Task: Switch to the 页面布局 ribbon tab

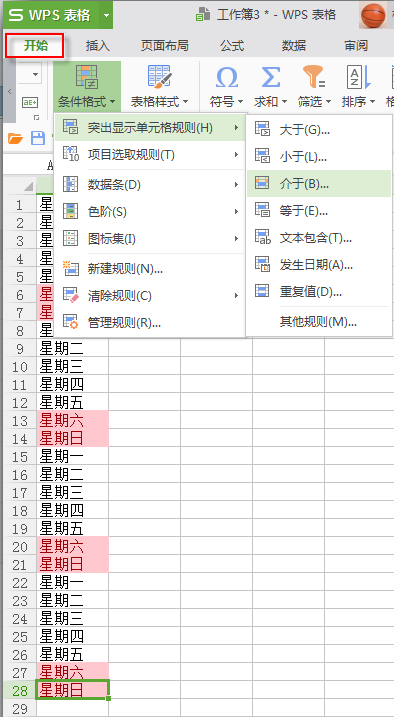Action: coord(165,45)
